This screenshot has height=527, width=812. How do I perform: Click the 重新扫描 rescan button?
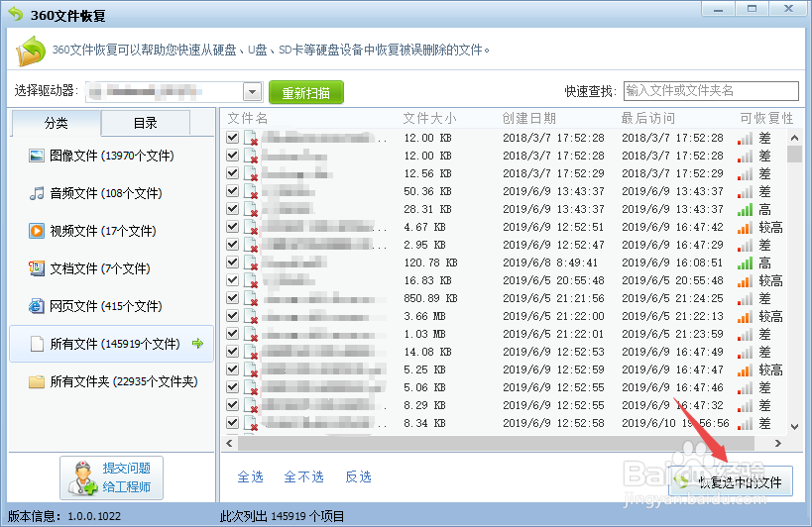[306, 92]
